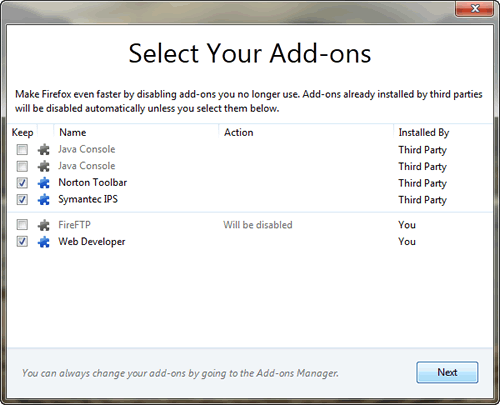The image size is (500, 405).
Task: Select the Web Developer name text
Action: 92,242
